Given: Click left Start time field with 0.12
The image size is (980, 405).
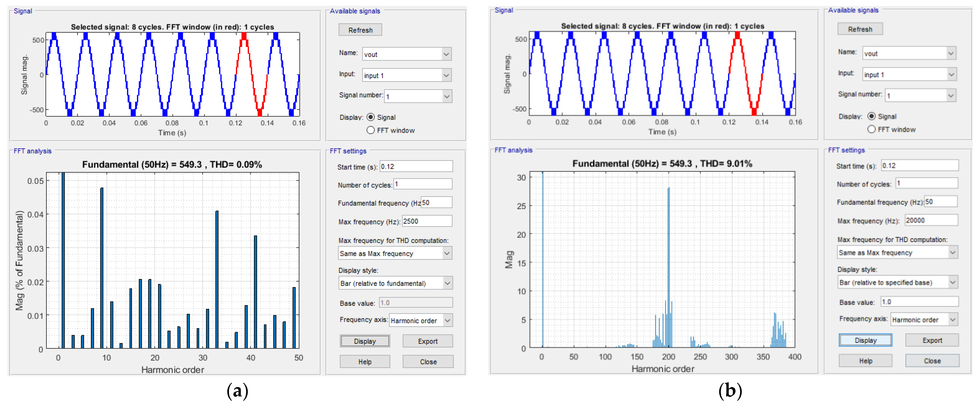Looking at the screenshot, I should (416, 167).
